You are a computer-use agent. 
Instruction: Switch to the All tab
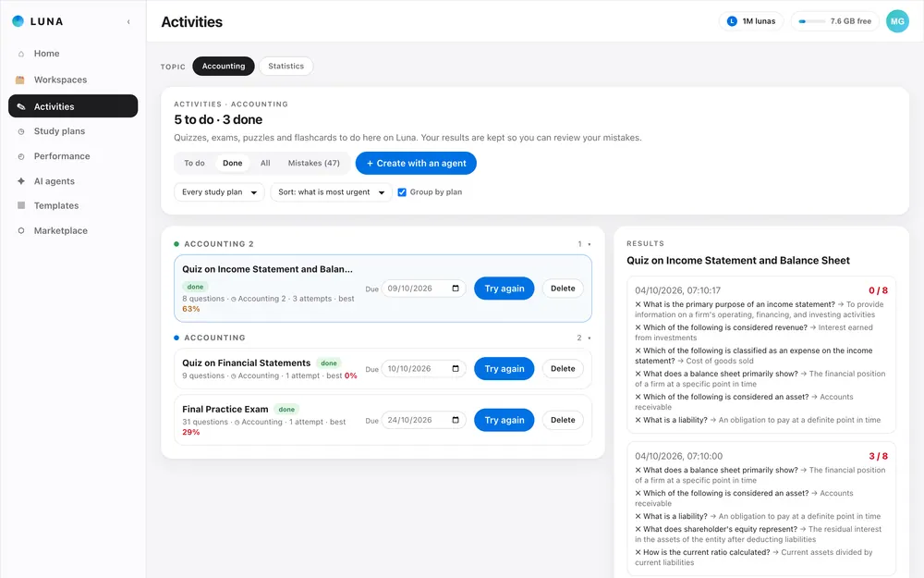coord(265,164)
